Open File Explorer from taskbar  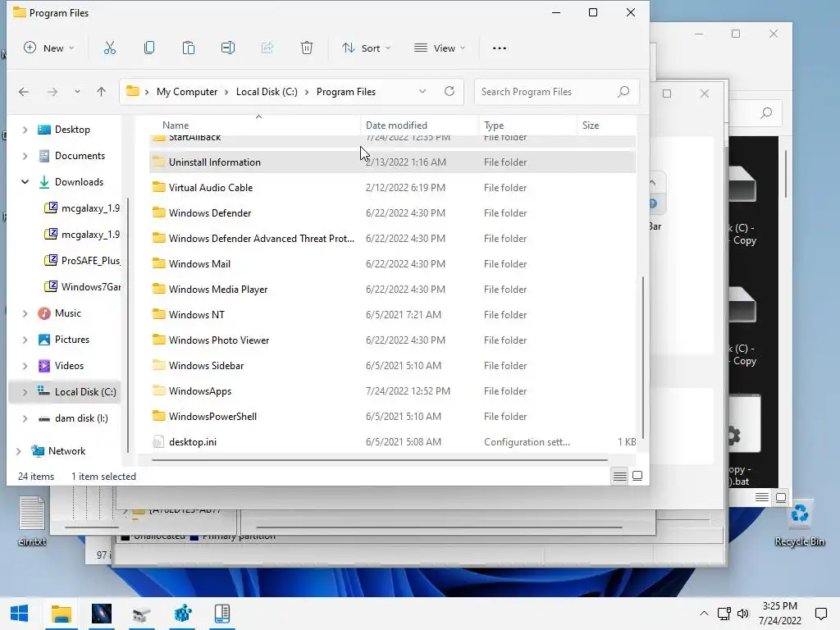[61, 614]
